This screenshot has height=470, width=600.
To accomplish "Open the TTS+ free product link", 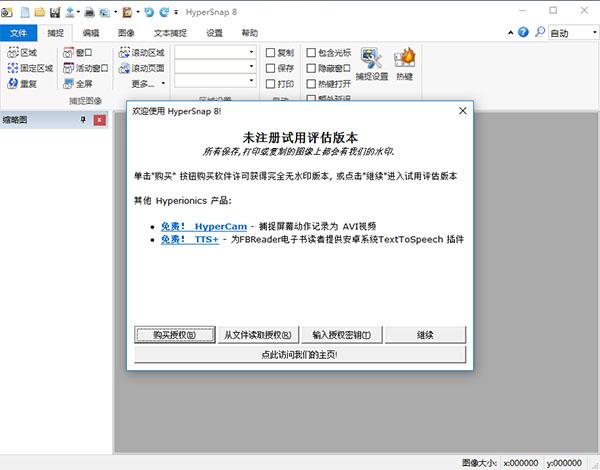I will pos(190,240).
